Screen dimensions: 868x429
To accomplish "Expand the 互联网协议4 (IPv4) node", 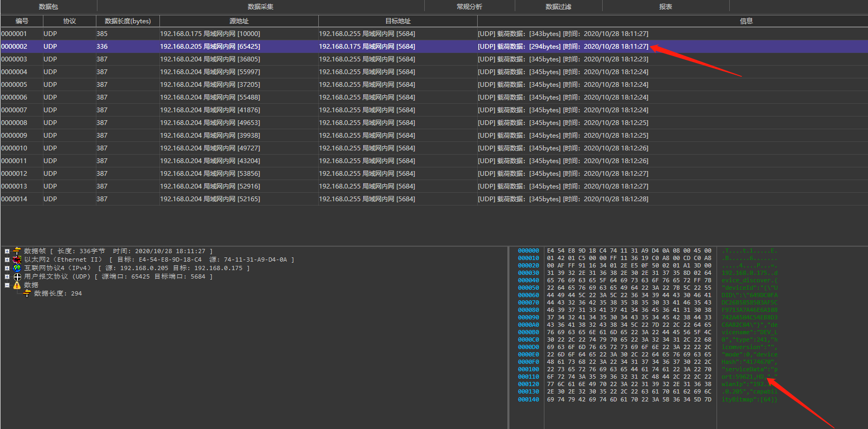I will click(7, 268).
